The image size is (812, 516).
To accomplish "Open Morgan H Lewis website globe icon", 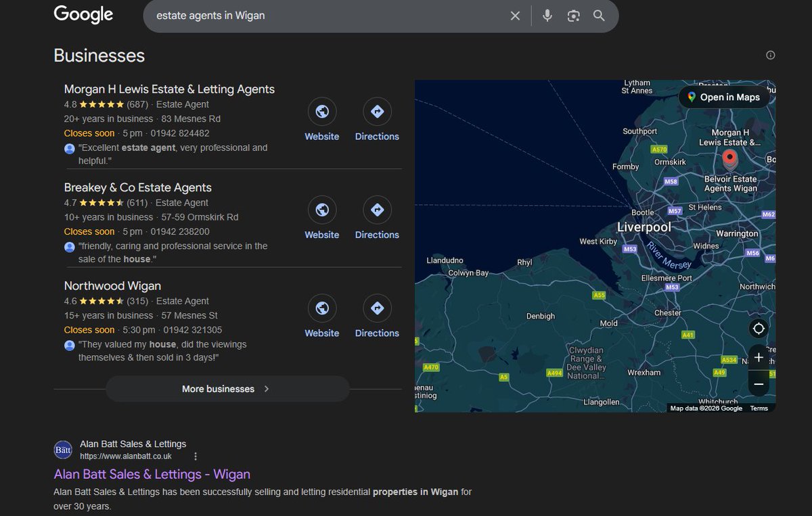I will click(322, 112).
